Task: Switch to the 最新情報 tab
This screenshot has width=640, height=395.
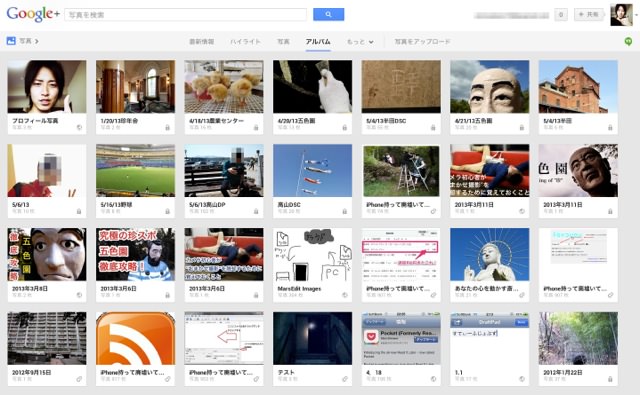Action: click(202, 42)
